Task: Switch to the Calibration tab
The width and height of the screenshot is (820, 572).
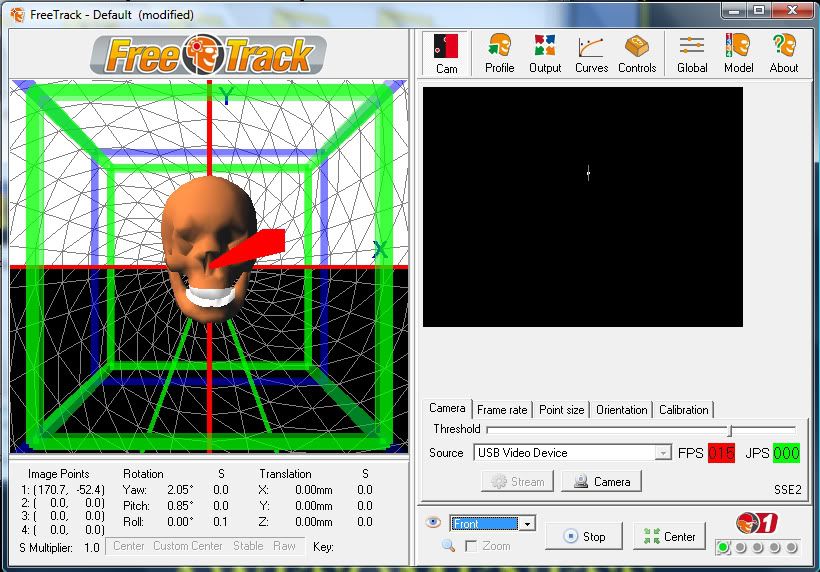Action: tap(684, 410)
